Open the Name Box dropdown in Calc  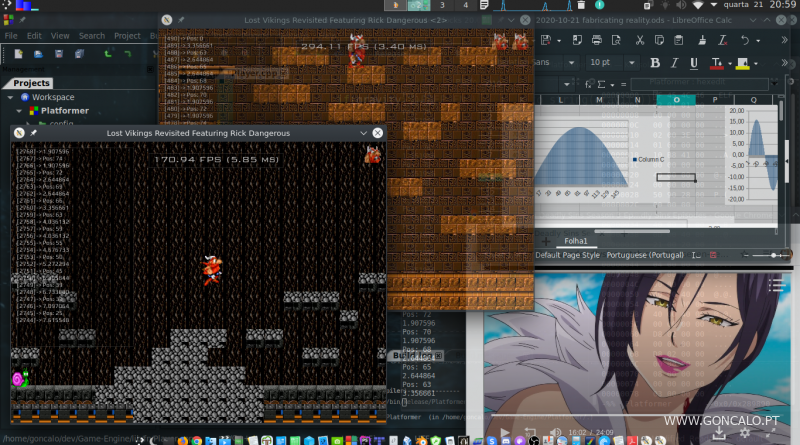567,84
